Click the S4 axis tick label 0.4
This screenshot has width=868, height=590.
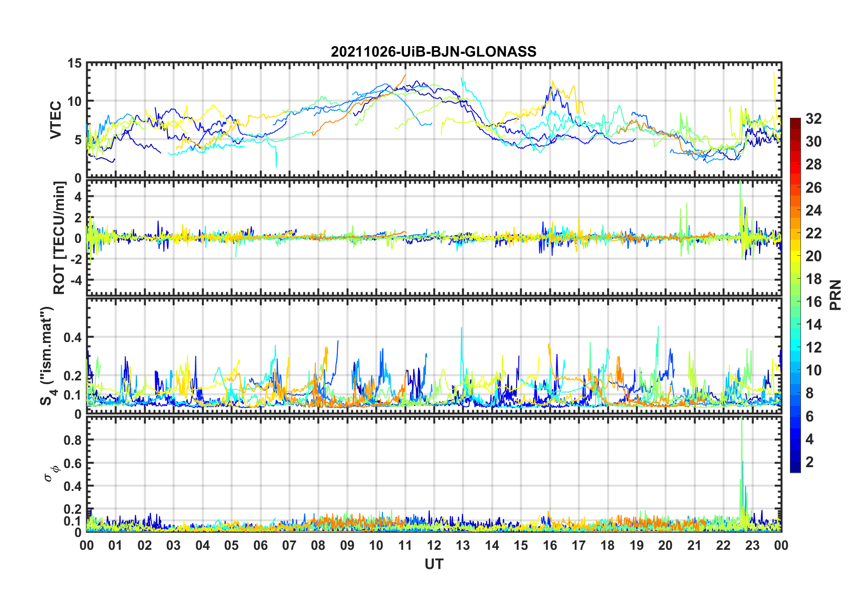click(x=73, y=337)
